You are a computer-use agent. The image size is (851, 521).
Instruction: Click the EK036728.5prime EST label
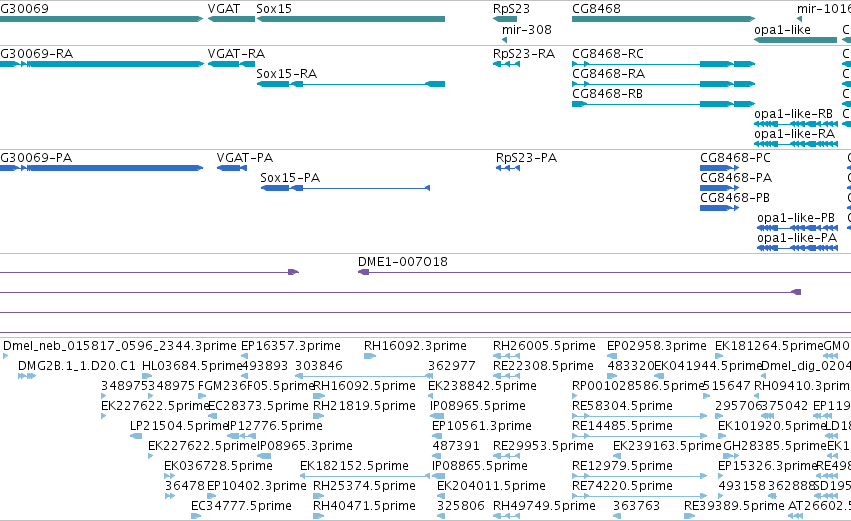point(218,466)
